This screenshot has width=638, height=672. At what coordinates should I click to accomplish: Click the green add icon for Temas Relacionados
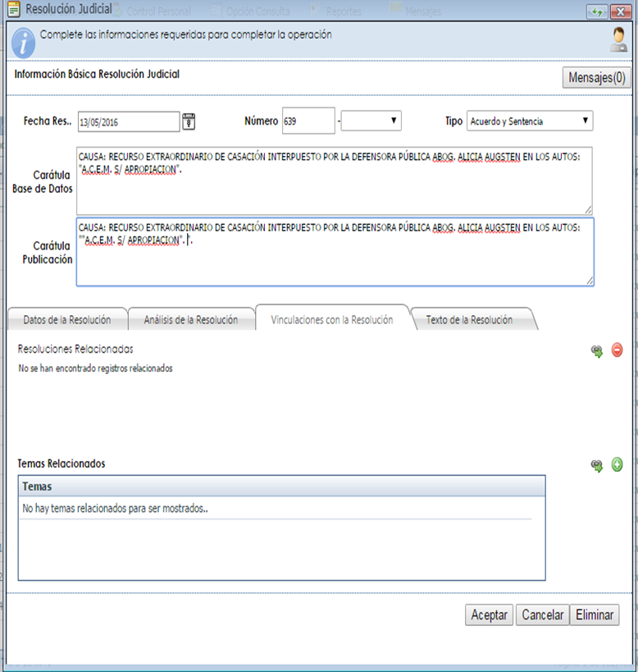617,464
